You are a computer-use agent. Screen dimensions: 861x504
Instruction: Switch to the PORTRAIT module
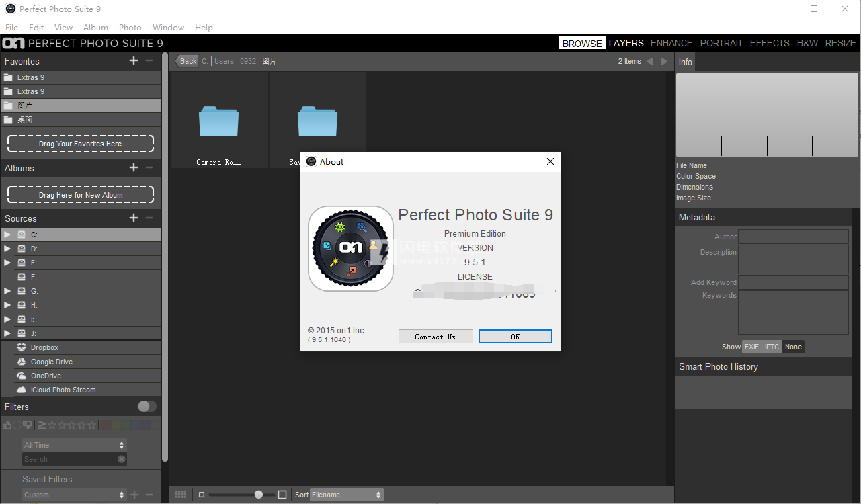click(721, 43)
